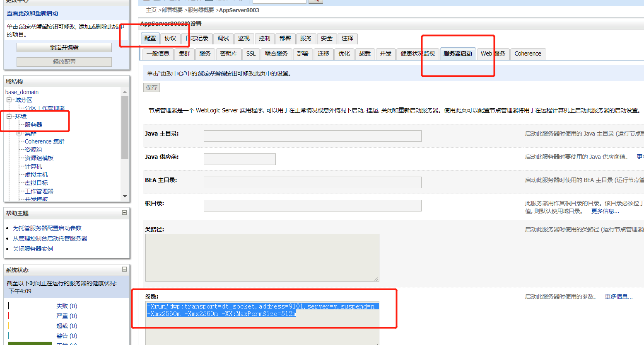Select the 迁移 subtab
Viewport: 644px width, 345px height.
[323, 53]
